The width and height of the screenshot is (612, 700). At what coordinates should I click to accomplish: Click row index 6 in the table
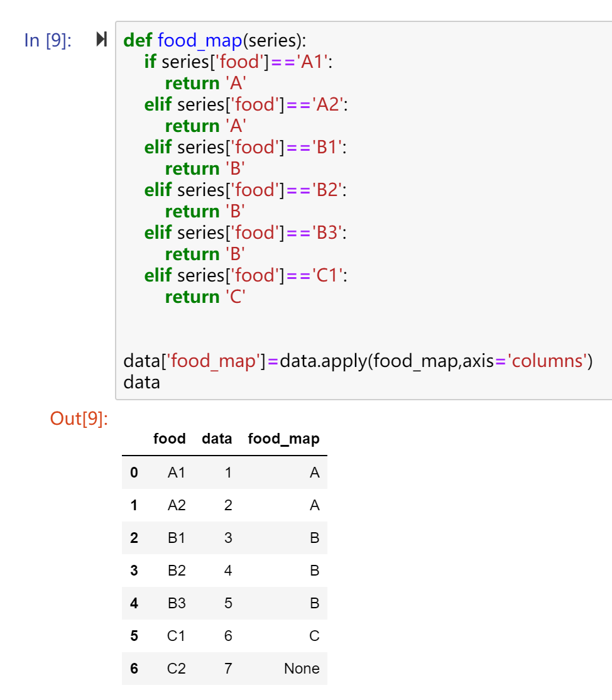click(x=134, y=669)
